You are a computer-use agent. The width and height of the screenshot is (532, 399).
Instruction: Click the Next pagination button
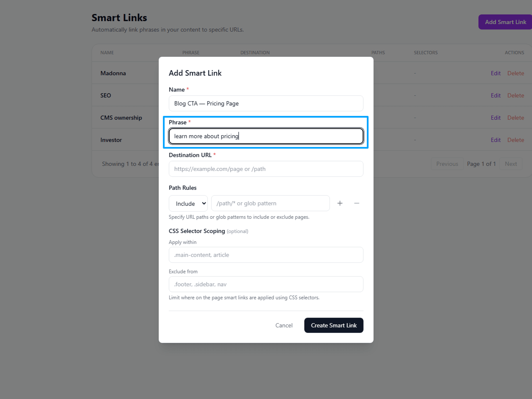[x=510, y=164]
